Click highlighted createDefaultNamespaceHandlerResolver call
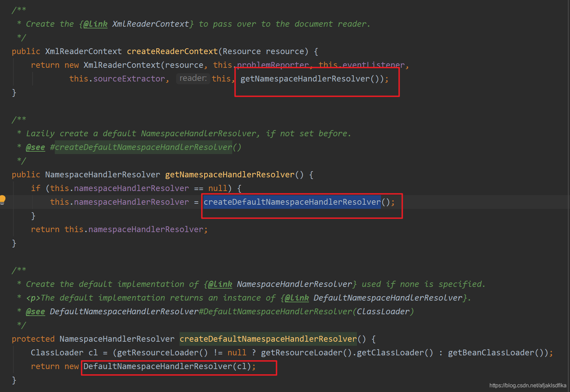 tap(292, 202)
